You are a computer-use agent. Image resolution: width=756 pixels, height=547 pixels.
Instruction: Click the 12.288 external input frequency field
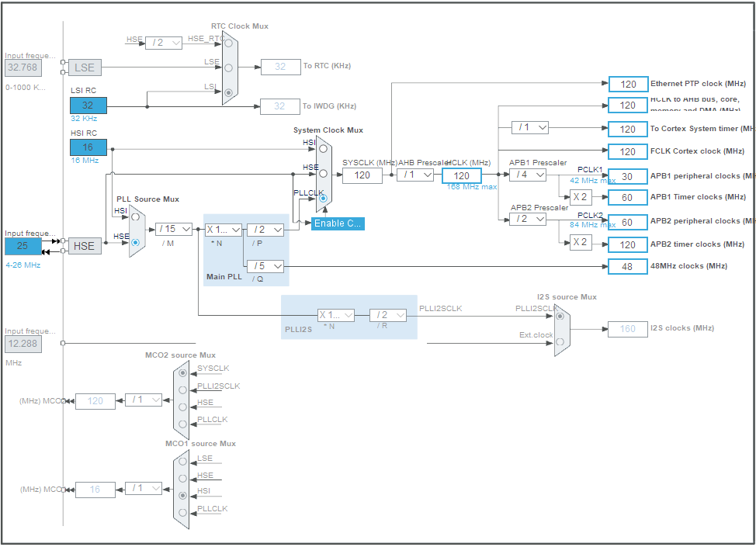click(23, 344)
